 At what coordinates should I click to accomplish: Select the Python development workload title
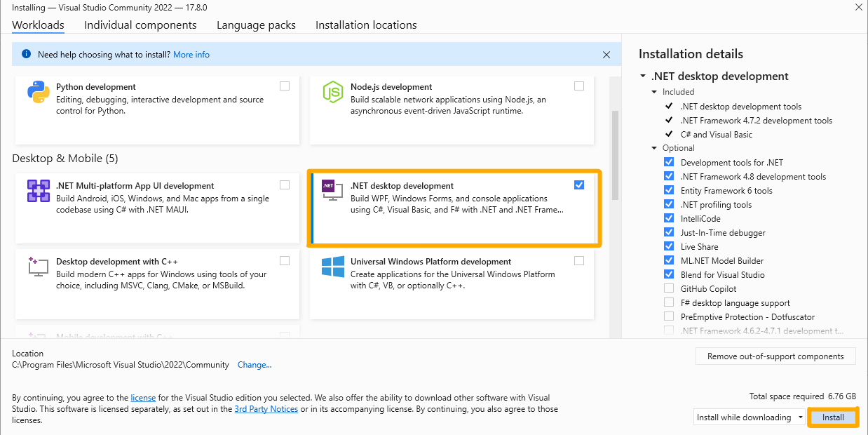point(96,87)
